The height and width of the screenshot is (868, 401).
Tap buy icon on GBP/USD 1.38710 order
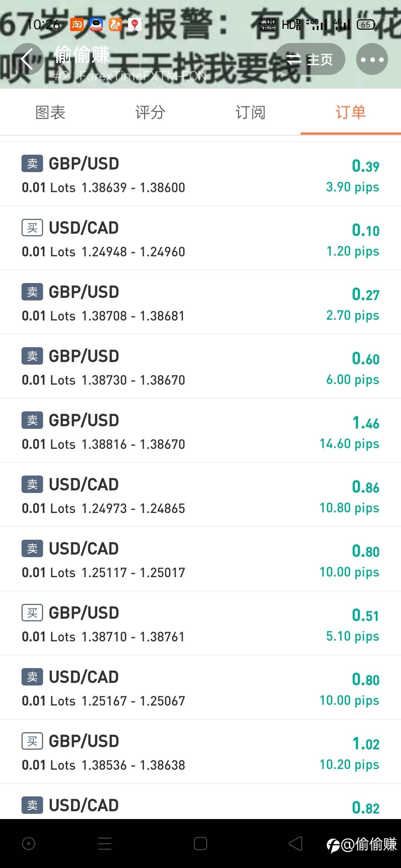[32, 613]
